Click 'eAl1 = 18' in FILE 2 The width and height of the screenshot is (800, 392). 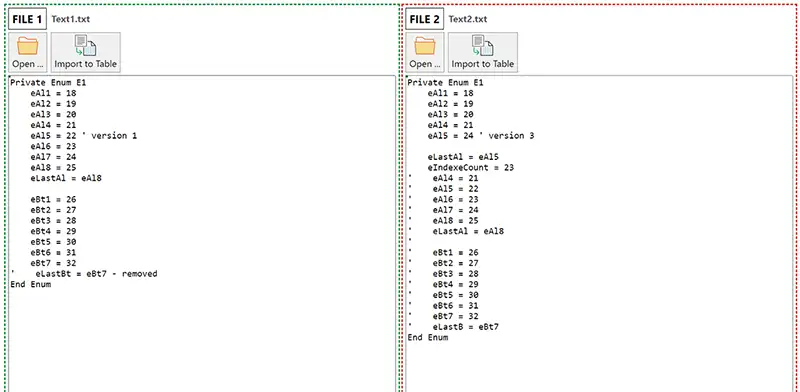[451, 93]
